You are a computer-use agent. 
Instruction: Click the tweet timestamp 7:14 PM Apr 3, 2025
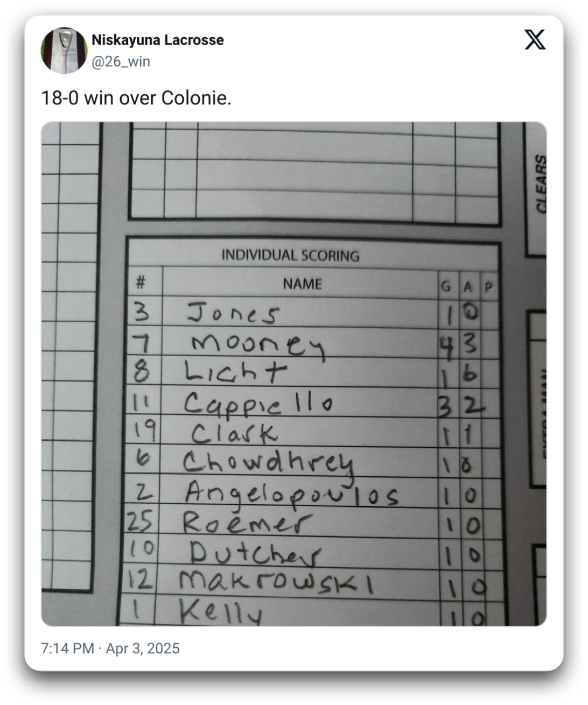(110, 648)
